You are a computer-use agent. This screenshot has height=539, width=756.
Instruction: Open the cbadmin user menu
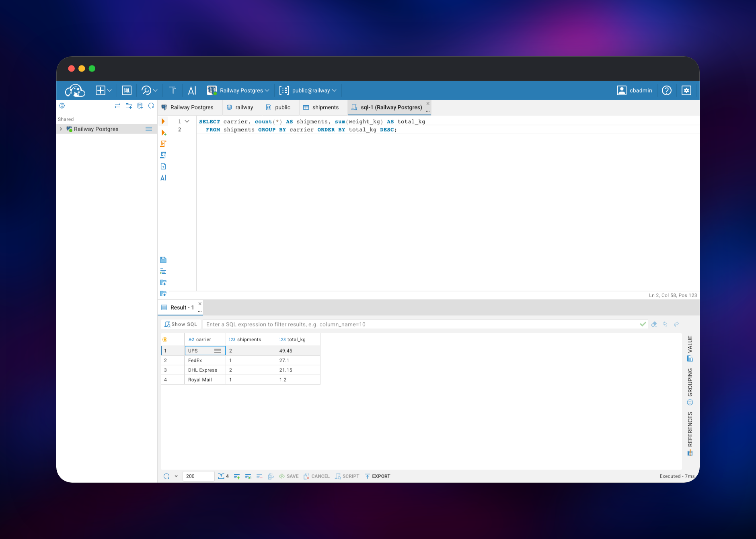[635, 90]
